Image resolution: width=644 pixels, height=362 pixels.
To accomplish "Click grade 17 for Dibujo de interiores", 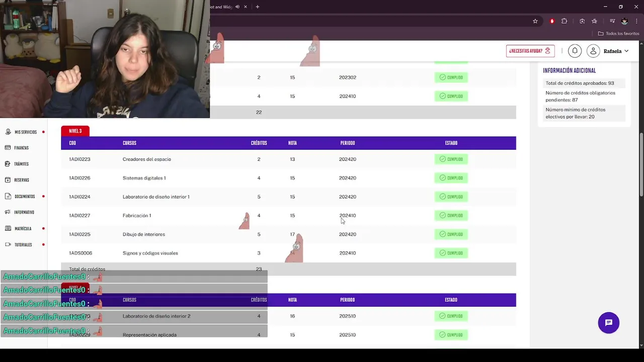I will pyautogui.click(x=292, y=234).
